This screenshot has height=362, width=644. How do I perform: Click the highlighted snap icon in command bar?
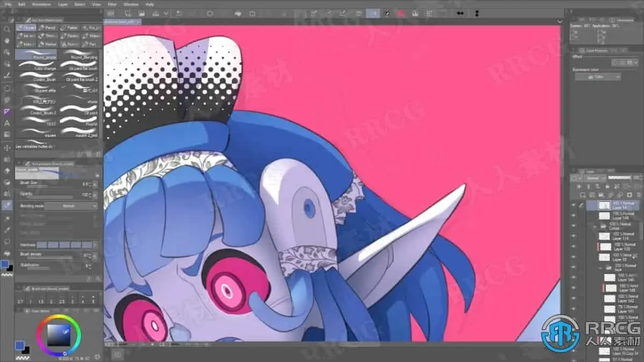pos(373,13)
